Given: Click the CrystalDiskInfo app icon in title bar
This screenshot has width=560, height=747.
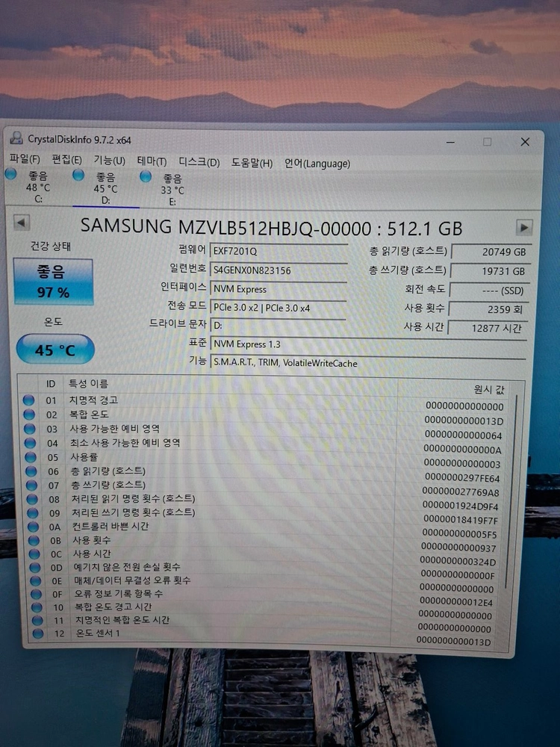Looking at the screenshot, I should (x=16, y=138).
